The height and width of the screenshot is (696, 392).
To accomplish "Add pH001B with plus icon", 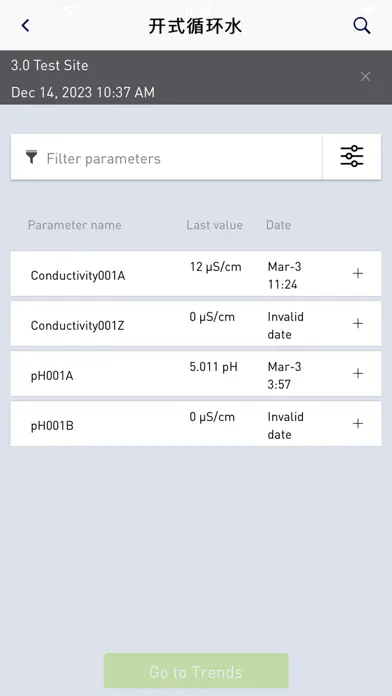I will pyautogui.click(x=358, y=424).
